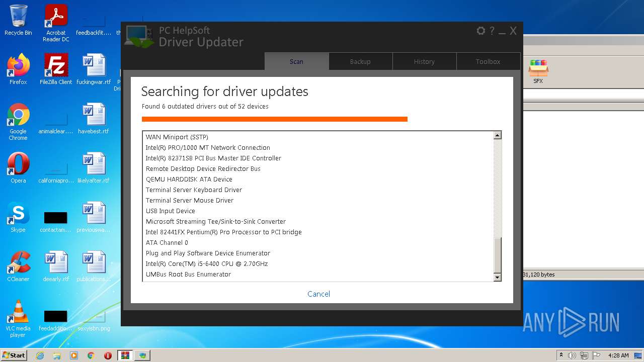This screenshot has width=644, height=362.
Task: Select USB Input Device entry
Action: coord(170,211)
